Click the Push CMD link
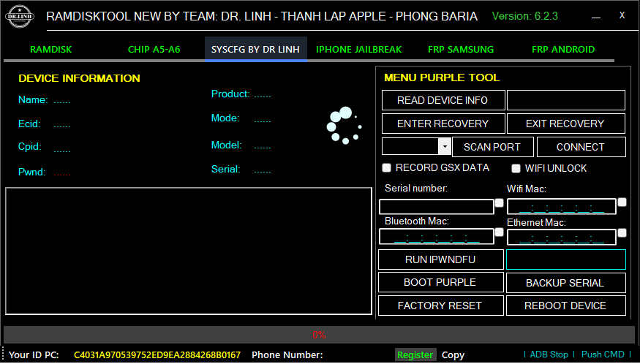640x364 pixels. (603, 354)
